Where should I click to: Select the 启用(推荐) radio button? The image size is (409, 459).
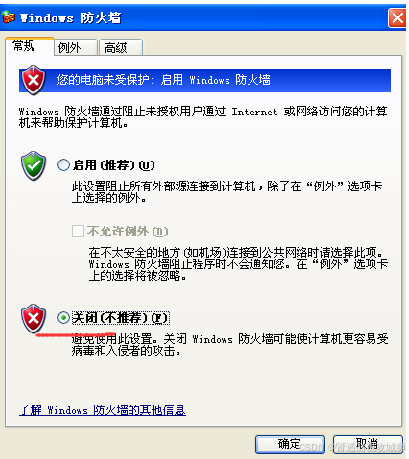[63, 165]
